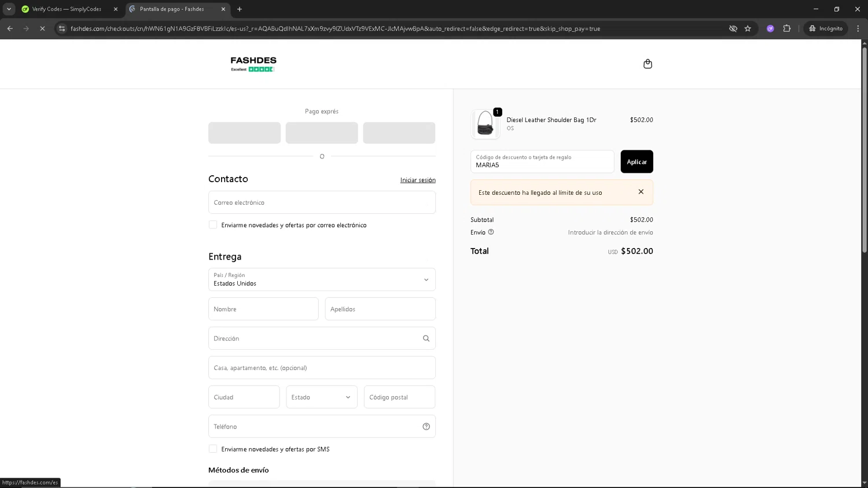
Task: Click the Pago exprés label
Action: (322, 111)
